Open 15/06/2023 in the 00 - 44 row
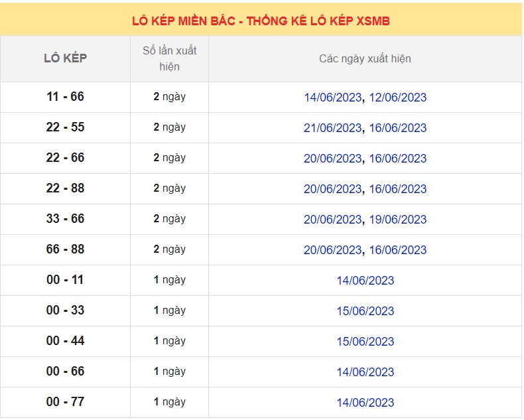Viewport: 524px width, 420px height. [x=365, y=342]
